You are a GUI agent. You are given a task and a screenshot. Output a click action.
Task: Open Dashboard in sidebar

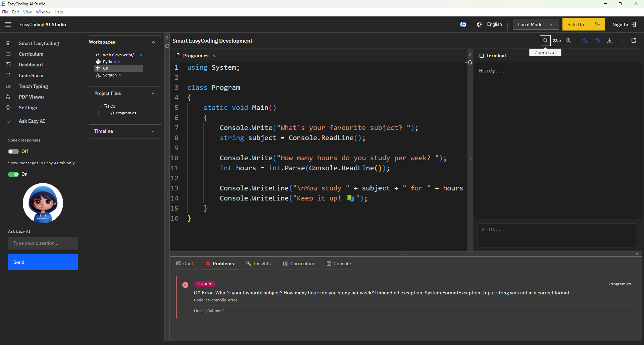tap(31, 65)
